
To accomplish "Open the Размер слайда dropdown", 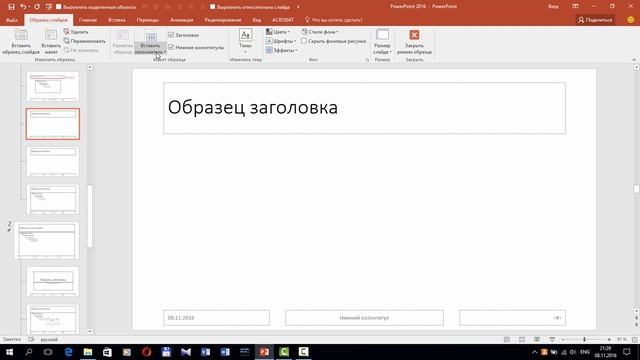I will tap(382, 42).
